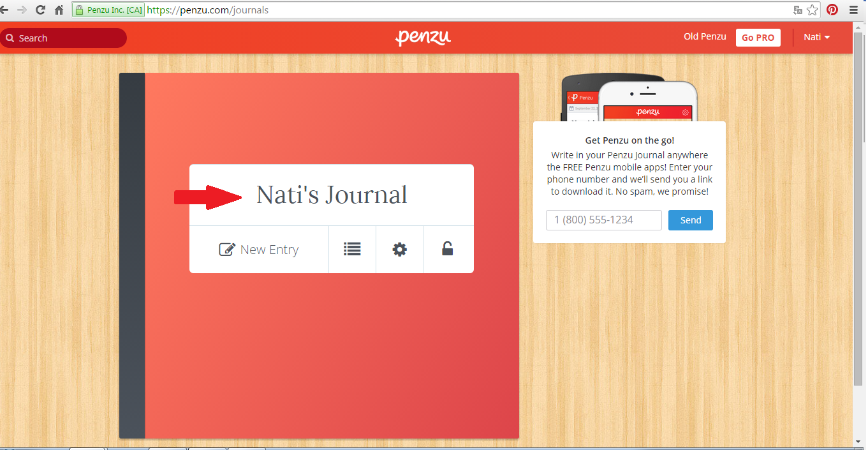Screen dimensions: 868x450
Task: Click the browser forward arrow
Action: (22, 10)
